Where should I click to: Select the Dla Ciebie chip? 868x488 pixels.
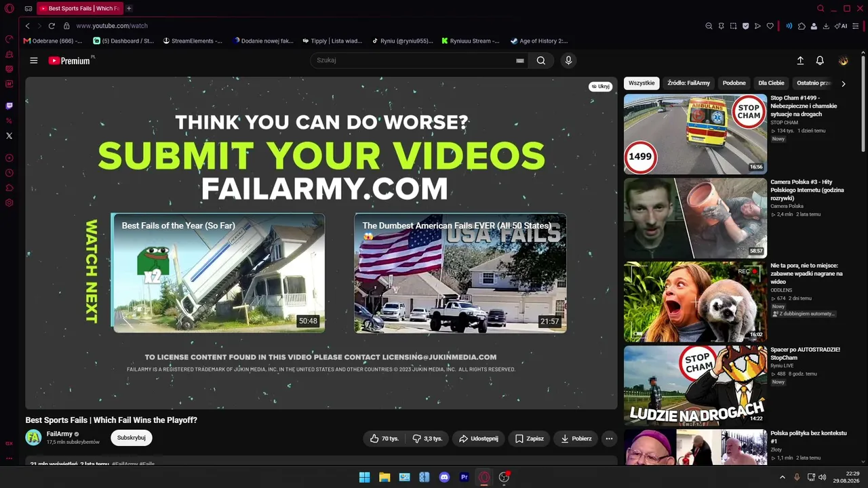point(771,83)
